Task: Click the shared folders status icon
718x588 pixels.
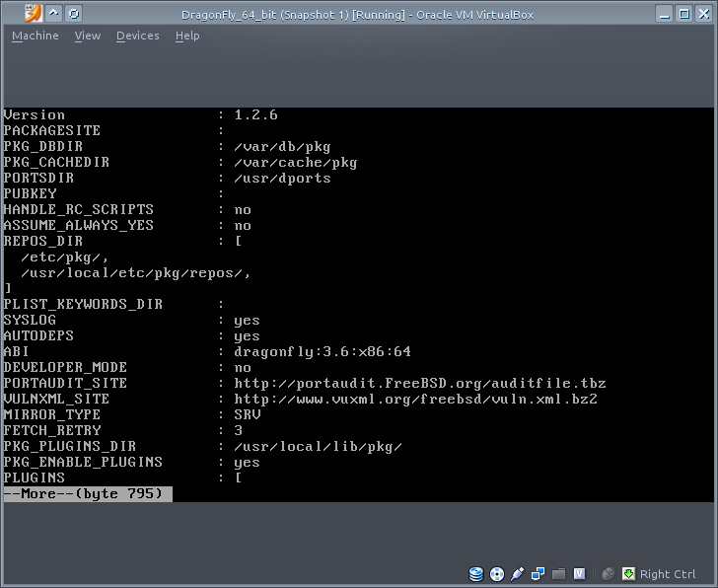Action: [x=558, y=574]
